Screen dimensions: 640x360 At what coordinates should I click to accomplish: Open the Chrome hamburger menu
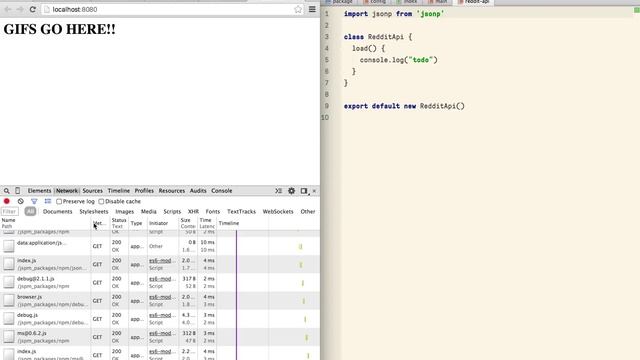(312, 9)
